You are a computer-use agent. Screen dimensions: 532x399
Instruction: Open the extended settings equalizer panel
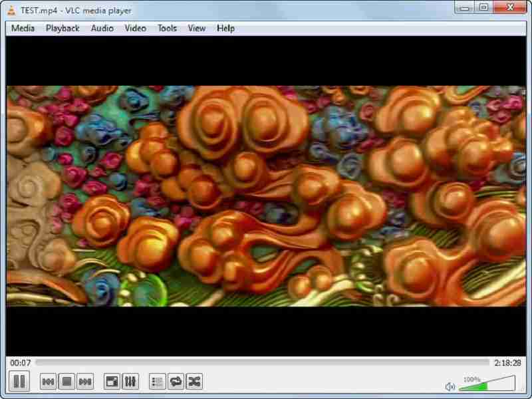click(x=131, y=382)
